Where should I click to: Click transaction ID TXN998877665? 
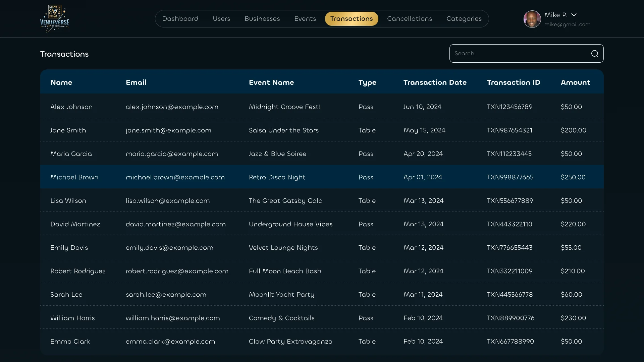[510, 177]
